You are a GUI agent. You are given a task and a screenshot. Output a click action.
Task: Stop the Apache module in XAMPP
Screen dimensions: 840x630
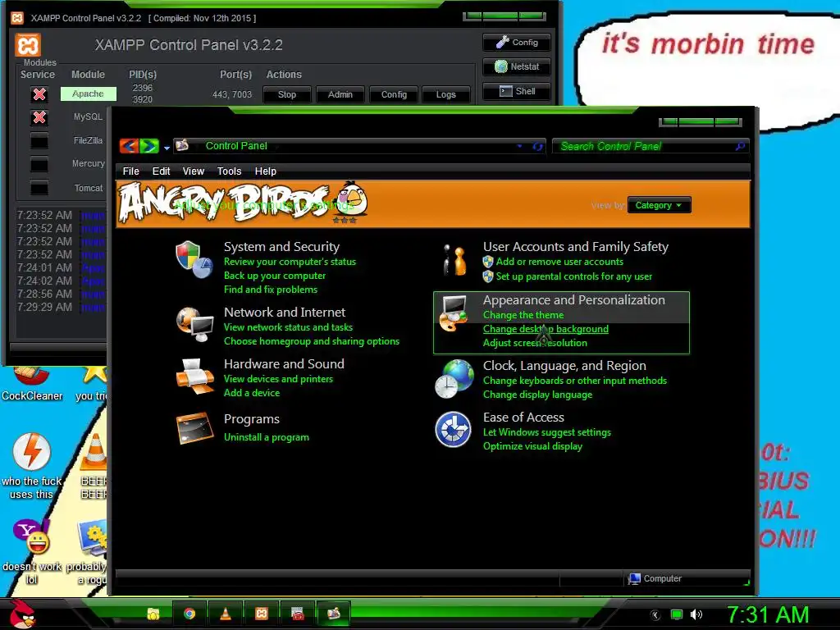tap(287, 94)
